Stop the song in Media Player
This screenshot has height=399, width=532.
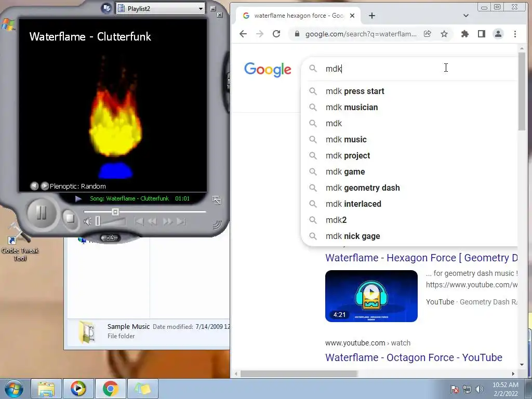70,218
